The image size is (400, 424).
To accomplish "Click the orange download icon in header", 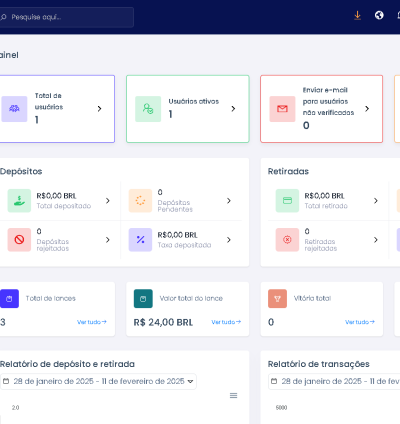I will point(357,15).
